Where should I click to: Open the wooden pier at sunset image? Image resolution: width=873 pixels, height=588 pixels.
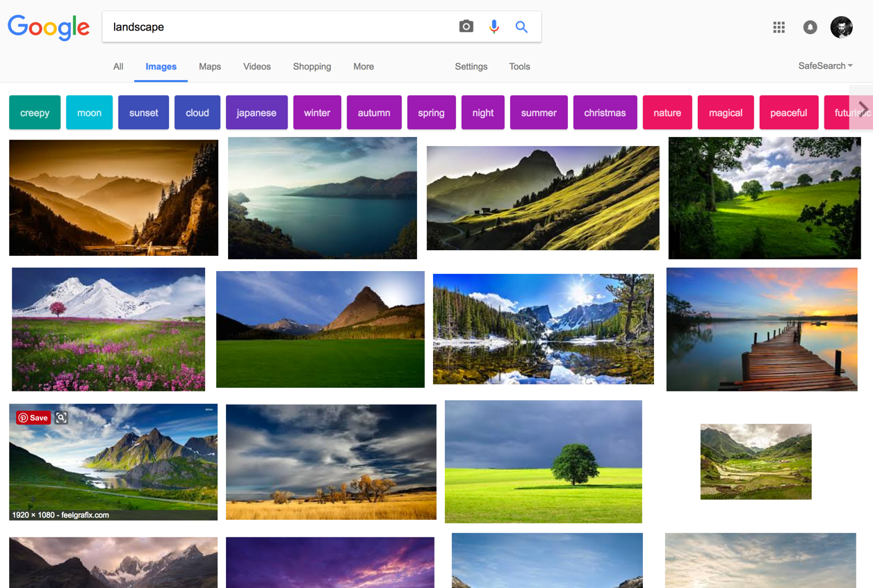tap(762, 329)
